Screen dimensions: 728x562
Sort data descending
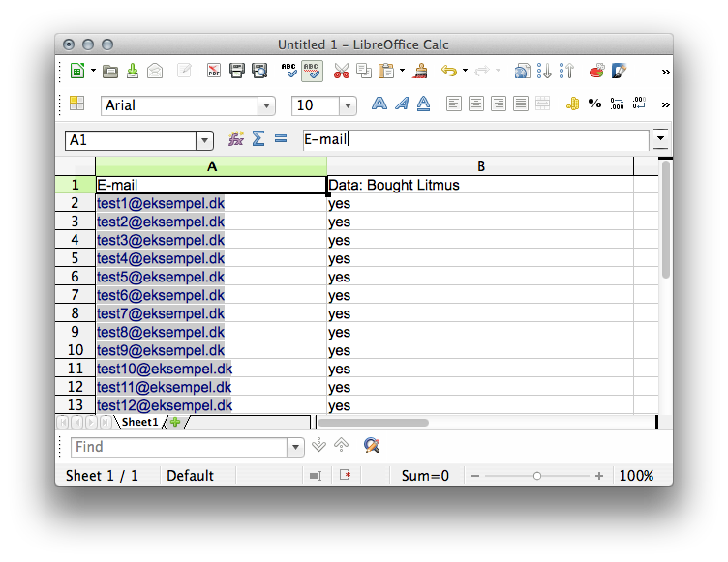coord(566,71)
